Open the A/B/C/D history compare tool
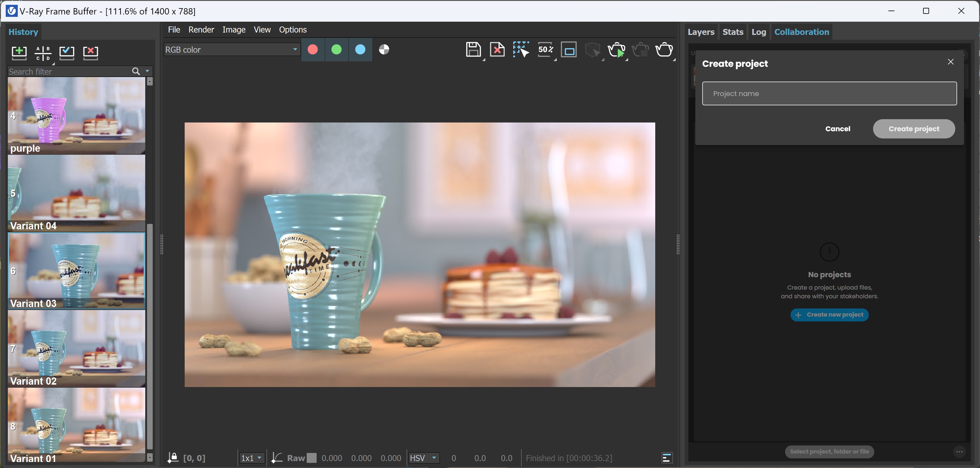The height and width of the screenshot is (468, 980). click(43, 53)
